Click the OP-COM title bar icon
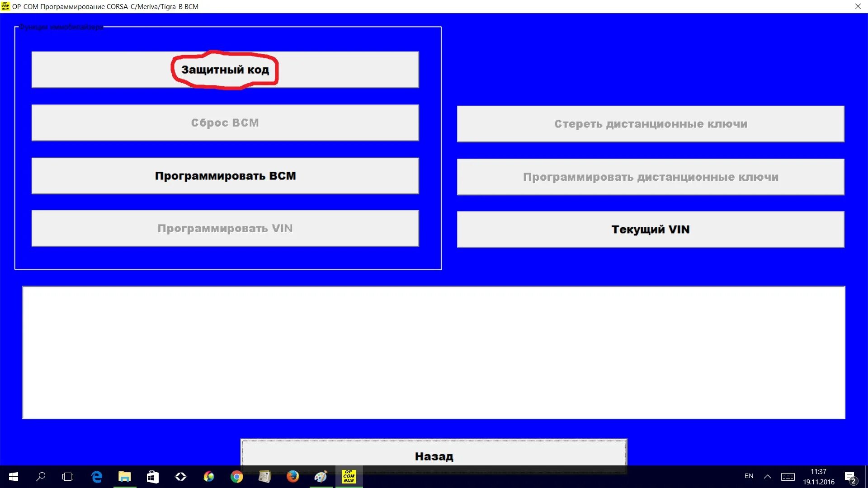The width and height of the screenshot is (868, 488). [x=5, y=6]
